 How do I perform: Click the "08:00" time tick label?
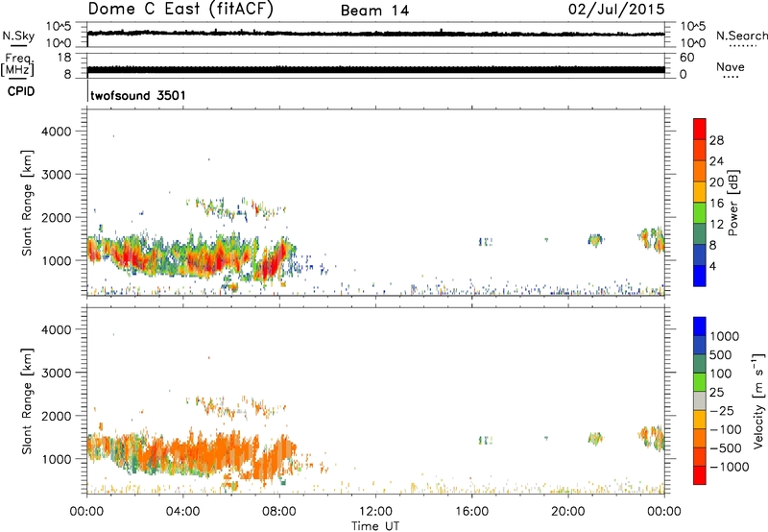pyautogui.click(x=279, y=512)
